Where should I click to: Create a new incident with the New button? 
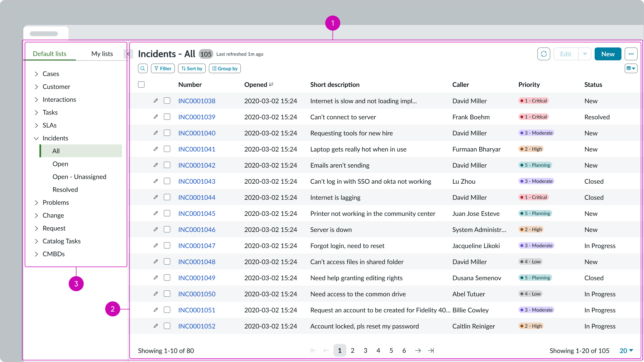[x=608, y=54]
